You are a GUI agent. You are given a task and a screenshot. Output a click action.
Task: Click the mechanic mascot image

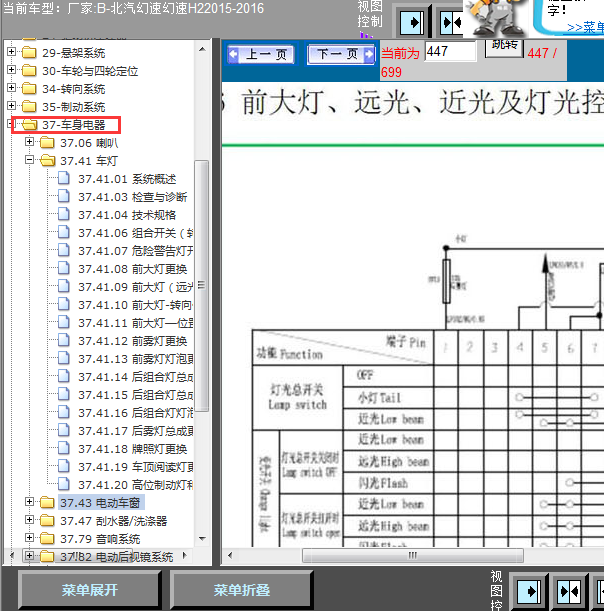point(496,18)
